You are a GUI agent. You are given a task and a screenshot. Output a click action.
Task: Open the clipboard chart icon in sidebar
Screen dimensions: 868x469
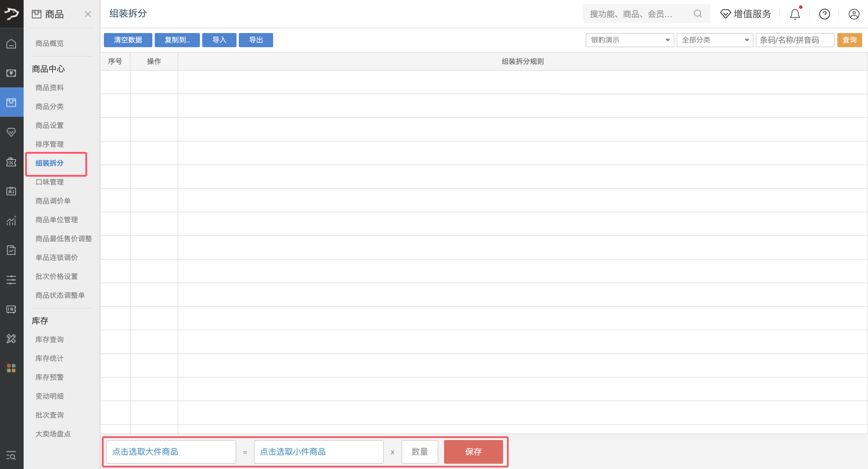pos(12,250)
